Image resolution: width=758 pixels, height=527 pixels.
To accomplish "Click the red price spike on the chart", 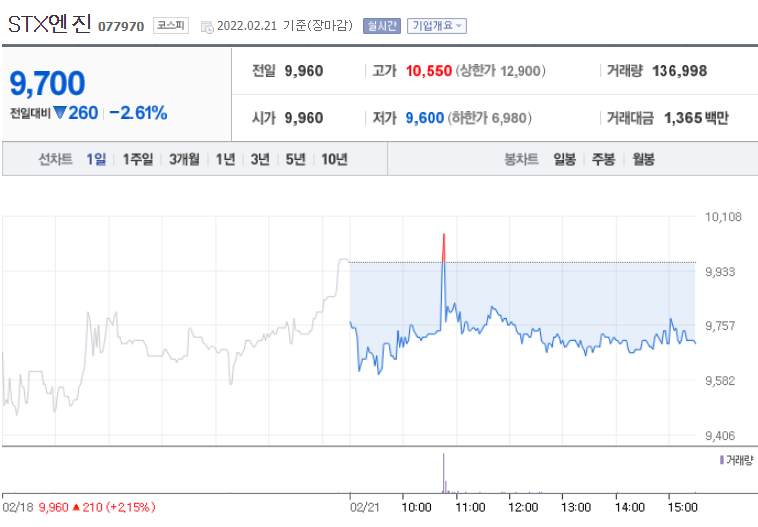I will (x=444, y=248).
